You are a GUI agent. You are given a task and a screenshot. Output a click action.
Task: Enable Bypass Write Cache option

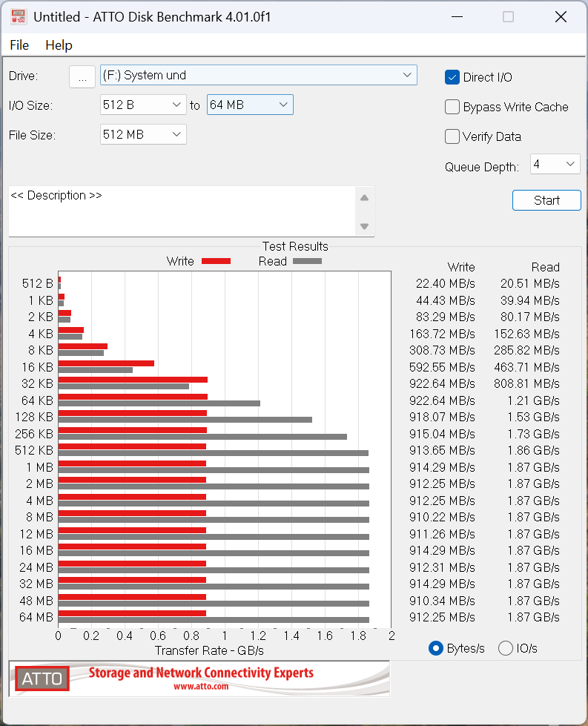[452, 107]
